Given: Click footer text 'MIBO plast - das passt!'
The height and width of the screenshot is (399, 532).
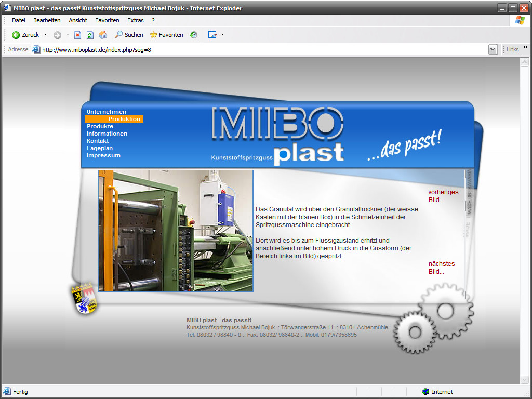Looking at the screenshot, I should tap(219, 320).
